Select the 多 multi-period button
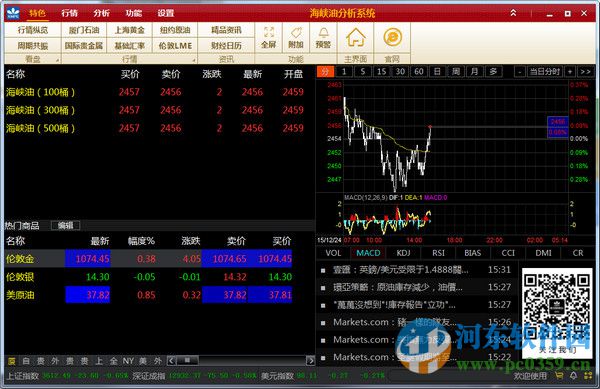The height and width of the screenshot is (389, 600). pos(494,72)
